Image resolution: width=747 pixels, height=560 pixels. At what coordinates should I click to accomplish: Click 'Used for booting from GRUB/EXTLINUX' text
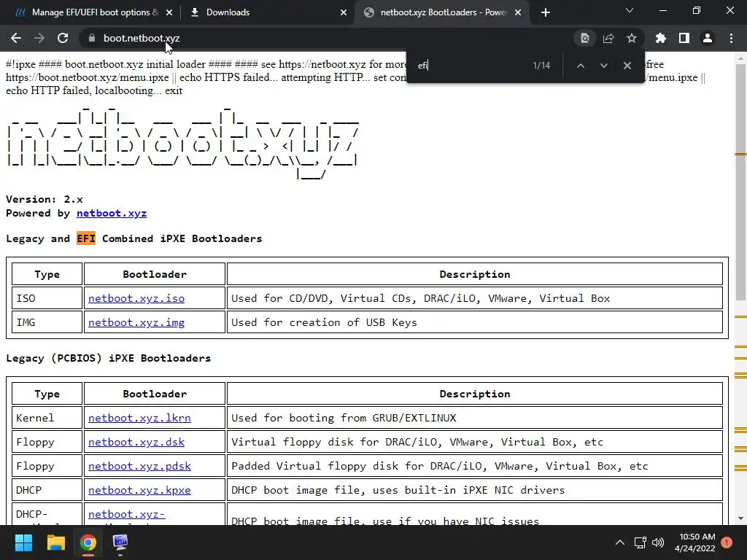coord(344,418)
